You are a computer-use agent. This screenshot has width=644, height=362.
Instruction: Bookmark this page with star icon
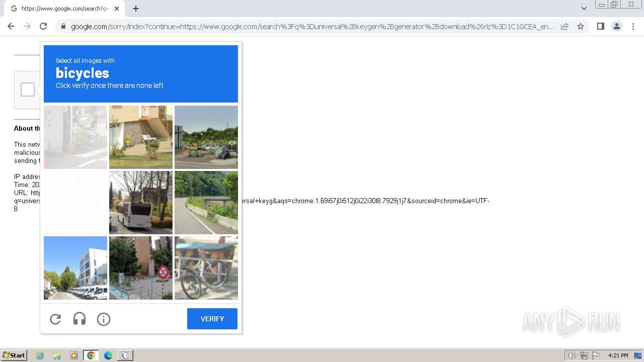coord(581,26)
